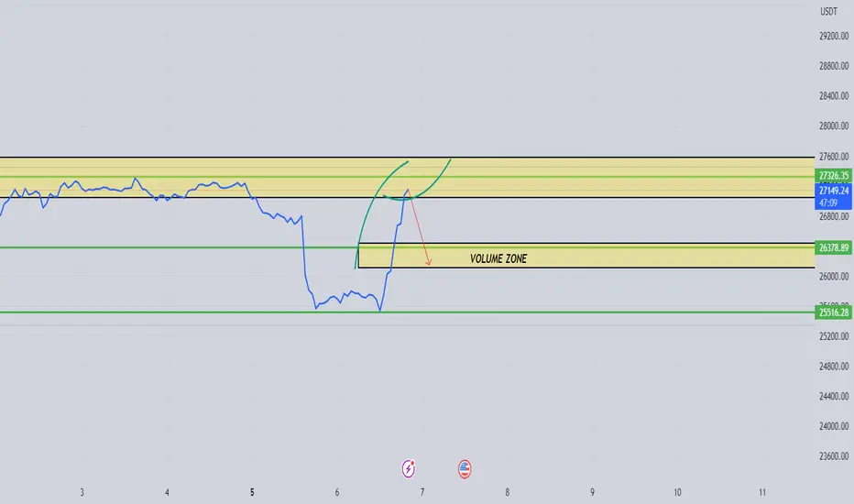This screenshot has height=504, width=854.
Task: Click date 10 on the time axis
Action: (677, 493)
